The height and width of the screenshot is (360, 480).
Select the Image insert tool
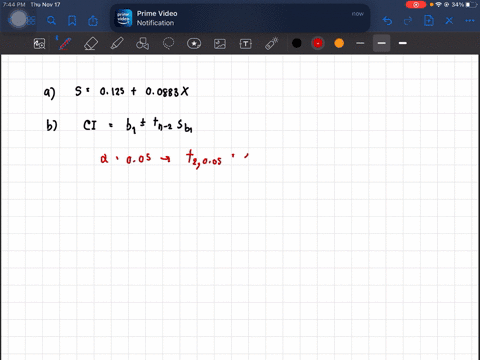coord(220,44)
